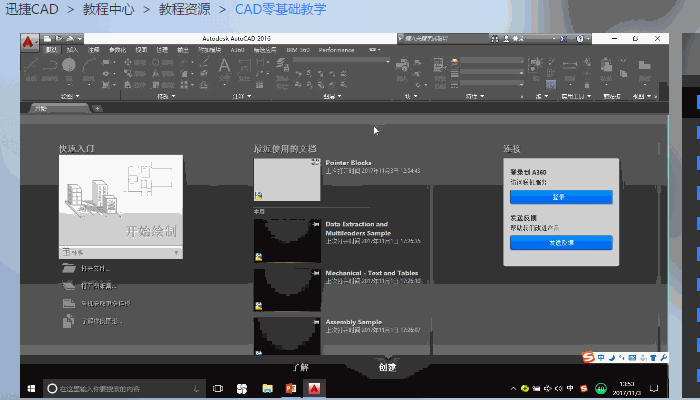Click the Measure distance tool
The height and width of the screenshot is (400, 700).
point(570,66)
